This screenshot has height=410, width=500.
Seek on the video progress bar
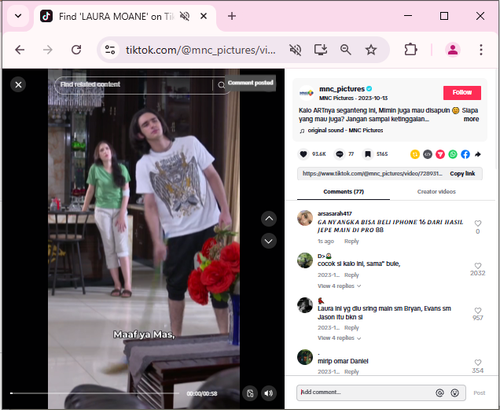95,393
